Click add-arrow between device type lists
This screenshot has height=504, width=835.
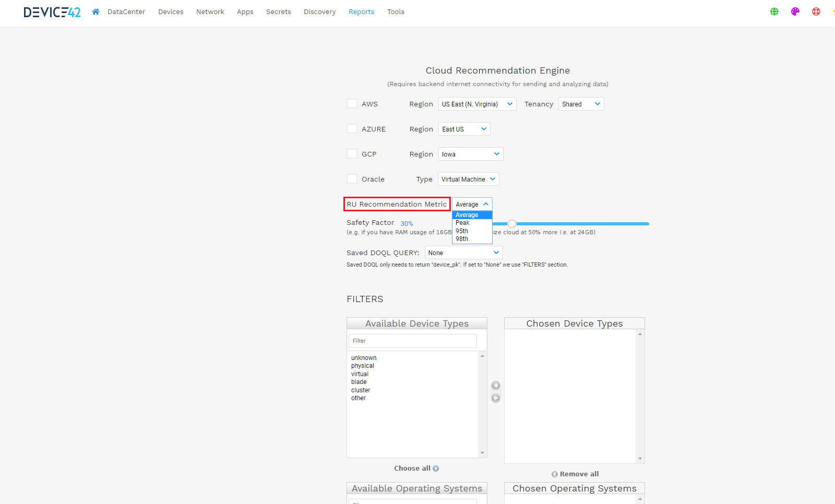496,386
